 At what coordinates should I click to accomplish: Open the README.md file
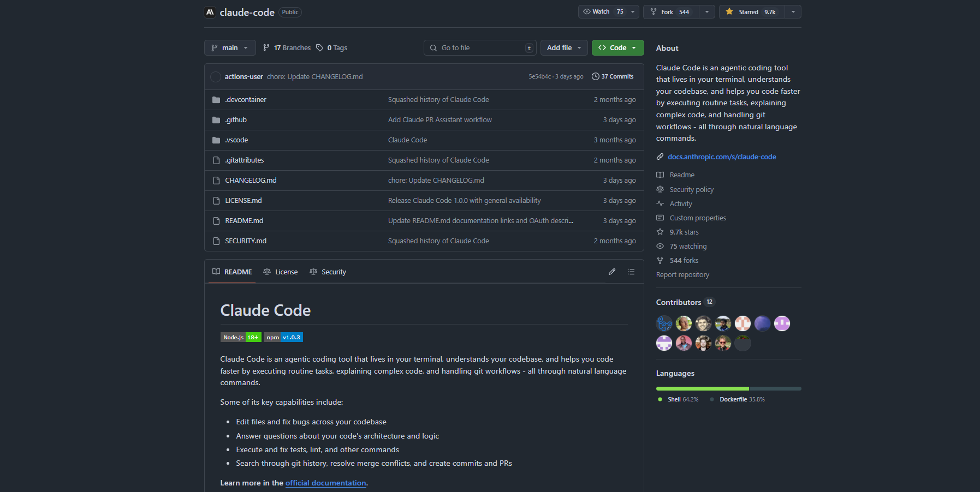point(244,221)
